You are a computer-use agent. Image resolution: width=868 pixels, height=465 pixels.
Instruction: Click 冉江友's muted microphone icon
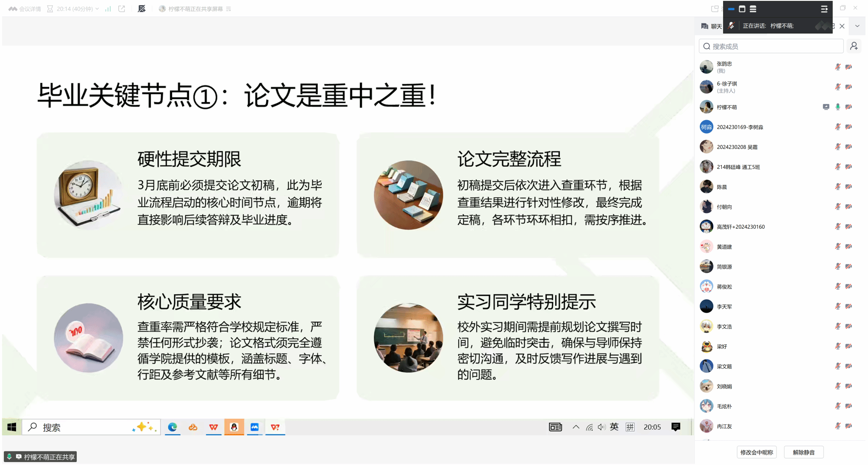coord(838,426)
